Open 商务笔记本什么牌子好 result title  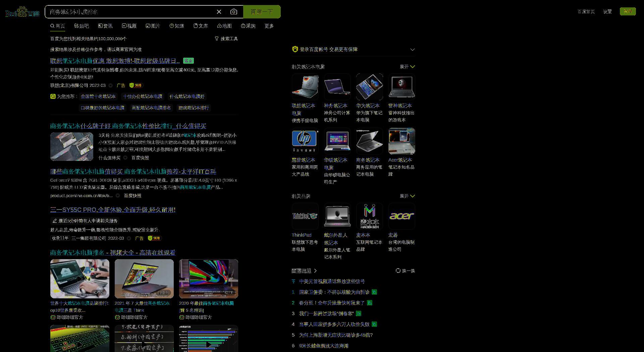click(x=128, y=126)
